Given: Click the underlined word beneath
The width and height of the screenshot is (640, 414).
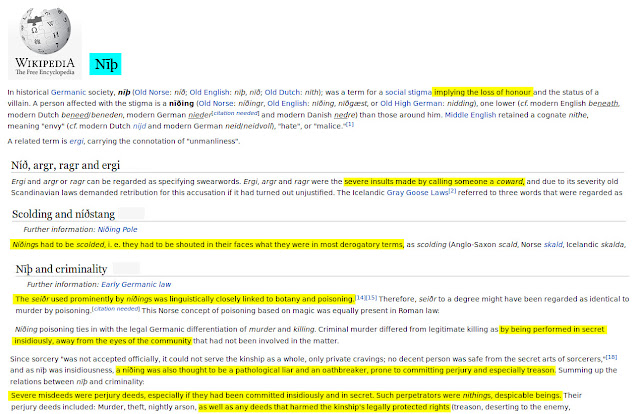Looking at the screenshot, I should click(x=603, y=104).
